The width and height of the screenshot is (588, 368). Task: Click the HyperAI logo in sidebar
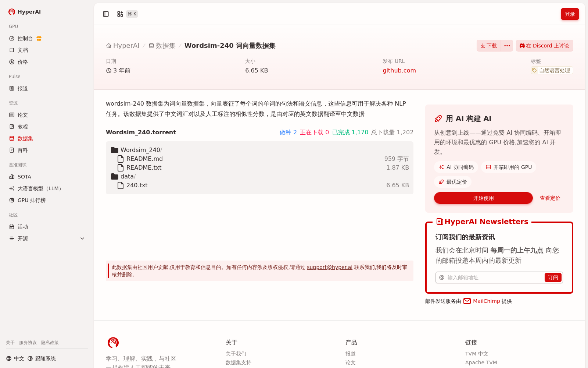[x=24, y=12]
